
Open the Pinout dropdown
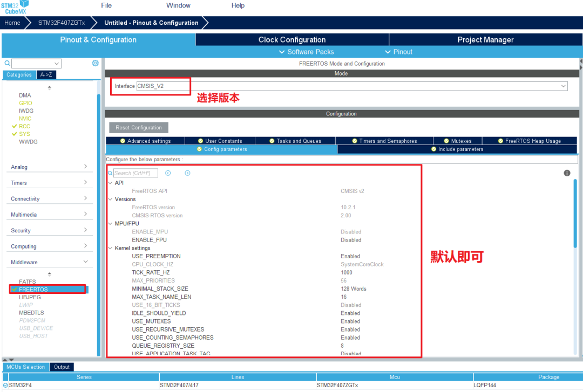pyautogui.click(x=398, y=52)
